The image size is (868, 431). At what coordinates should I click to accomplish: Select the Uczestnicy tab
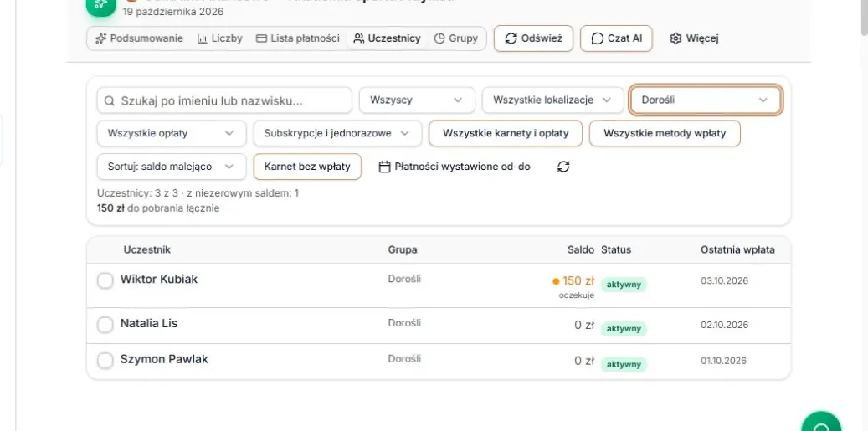387,38
